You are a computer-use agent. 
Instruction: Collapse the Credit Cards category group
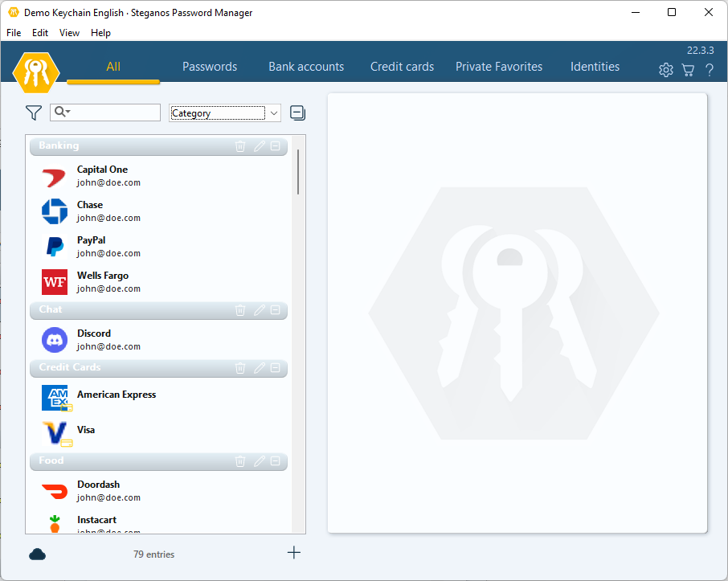click(x=276, y=368)
